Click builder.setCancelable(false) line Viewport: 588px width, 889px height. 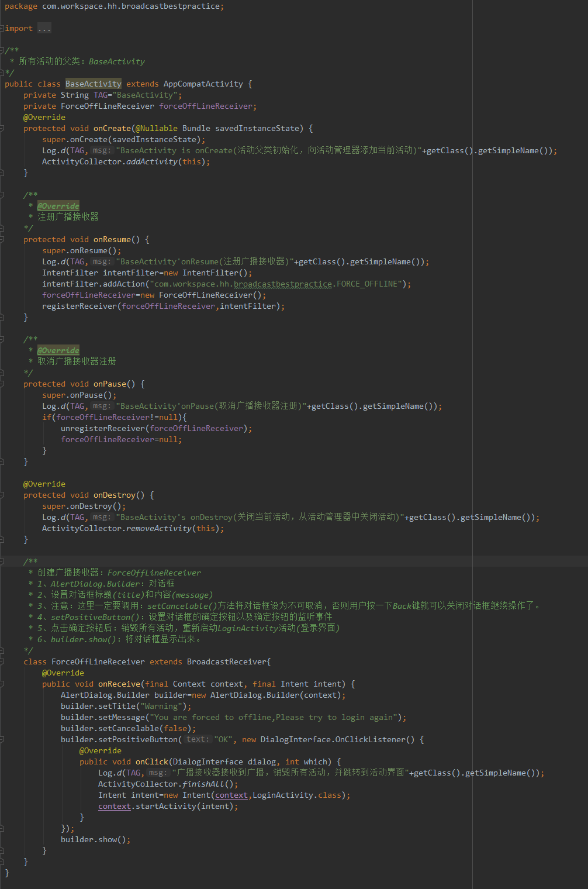[129, 728]
